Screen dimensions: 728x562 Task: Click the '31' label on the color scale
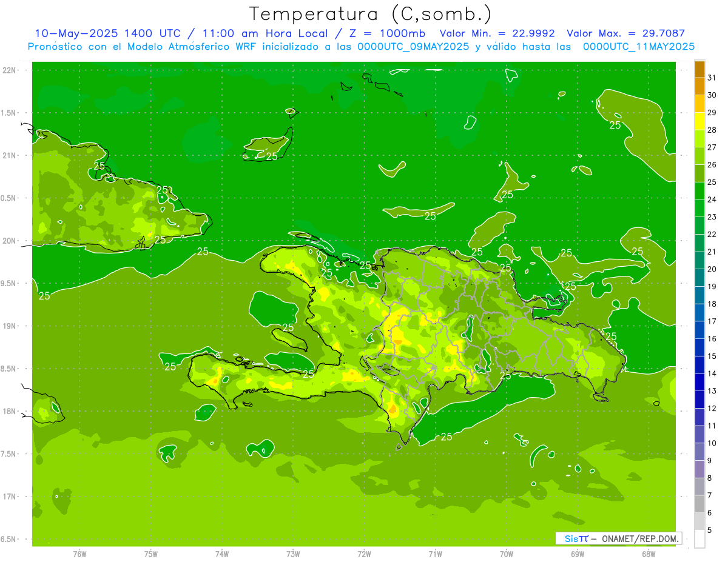[712, 78]
